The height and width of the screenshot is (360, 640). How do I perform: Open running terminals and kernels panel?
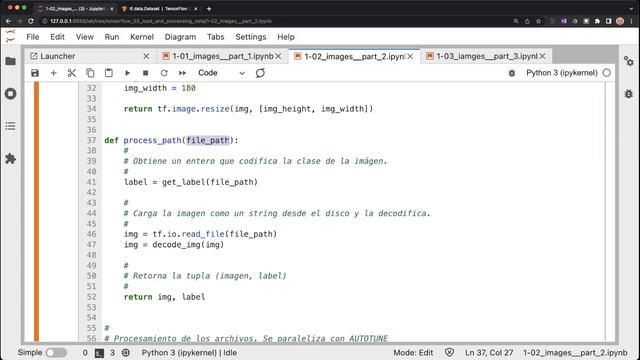(x=11, y=93)
